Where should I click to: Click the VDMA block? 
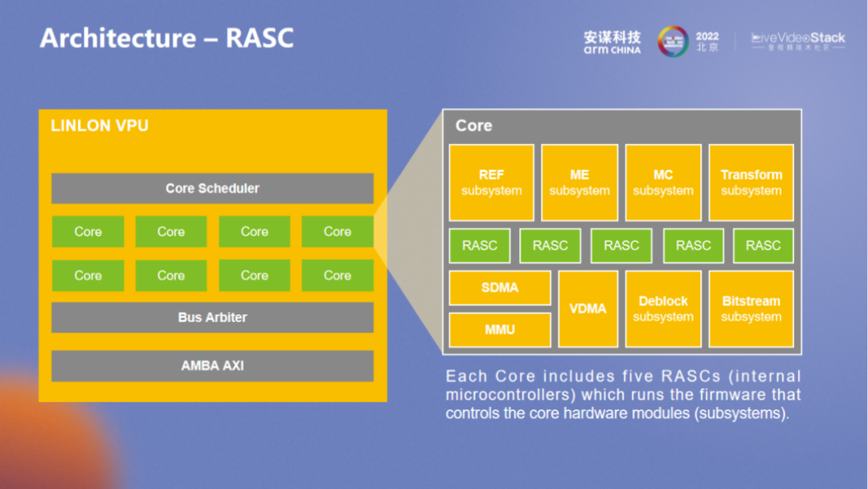pyautogui.click(x=588, y=309)
